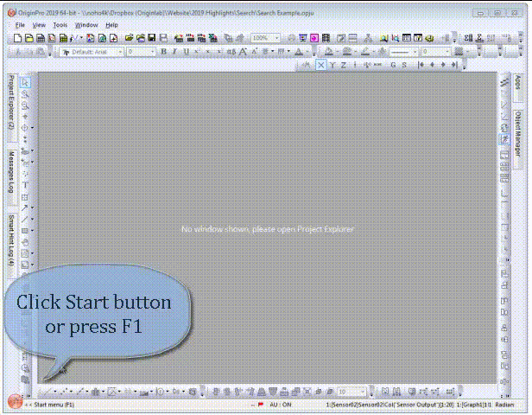Open the project with Open icon
The height and width of the screenshot is (415, 532).
click(x=129, y=38)
